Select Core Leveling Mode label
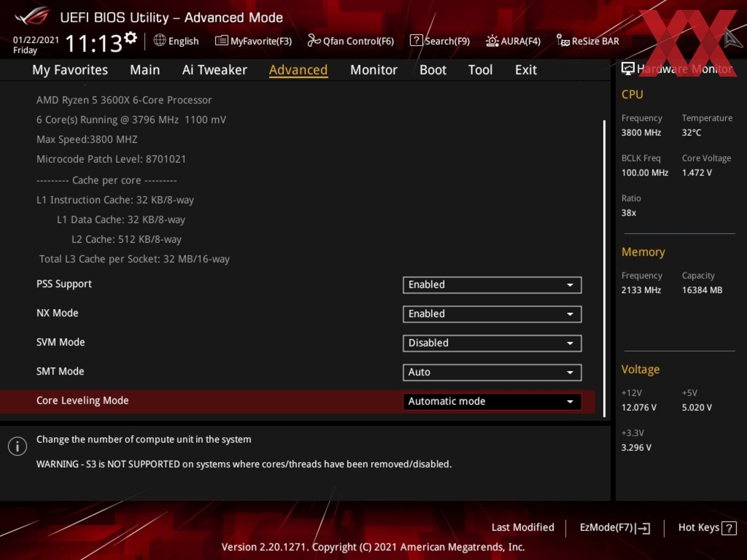Viewport: 747px width, 560px height. coord(82,400)
